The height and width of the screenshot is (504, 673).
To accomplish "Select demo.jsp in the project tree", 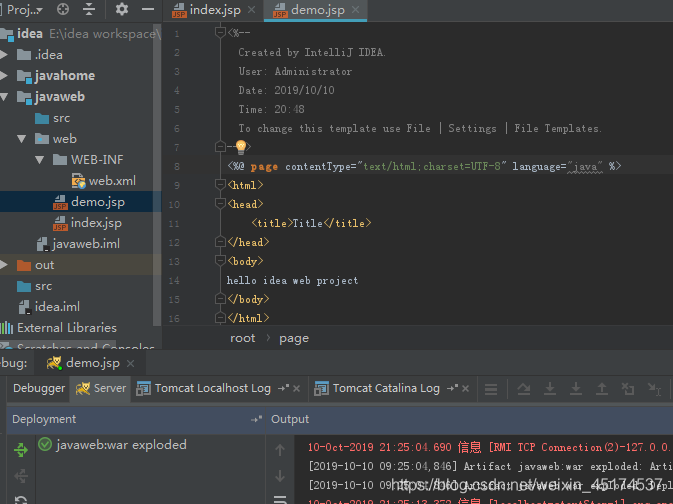I will [x=89, y=202].
